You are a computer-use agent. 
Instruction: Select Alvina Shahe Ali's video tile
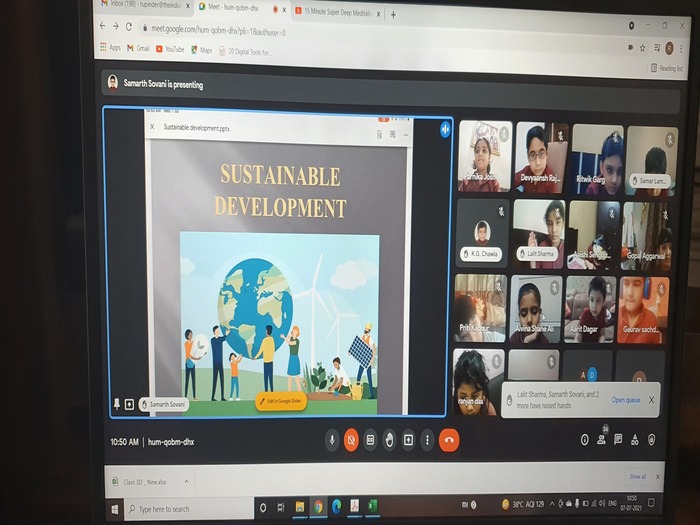(535, 309)
